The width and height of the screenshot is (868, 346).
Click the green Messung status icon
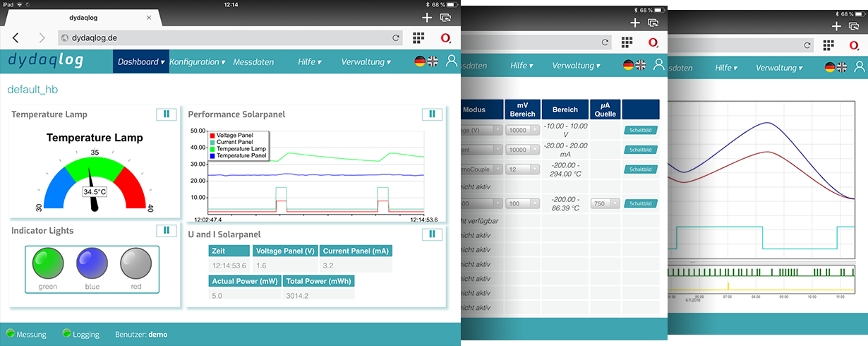(10, 333)
